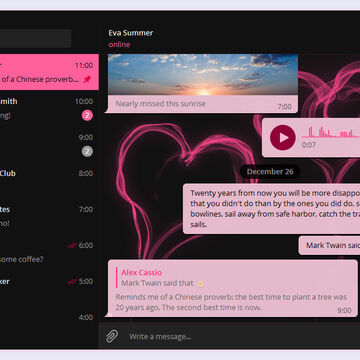Image resolution: width=360 pixels, height=360 pixels.
Task: Click the Chinese proverb reply message text
Action: pyautogui.click(x=231, y=302)
